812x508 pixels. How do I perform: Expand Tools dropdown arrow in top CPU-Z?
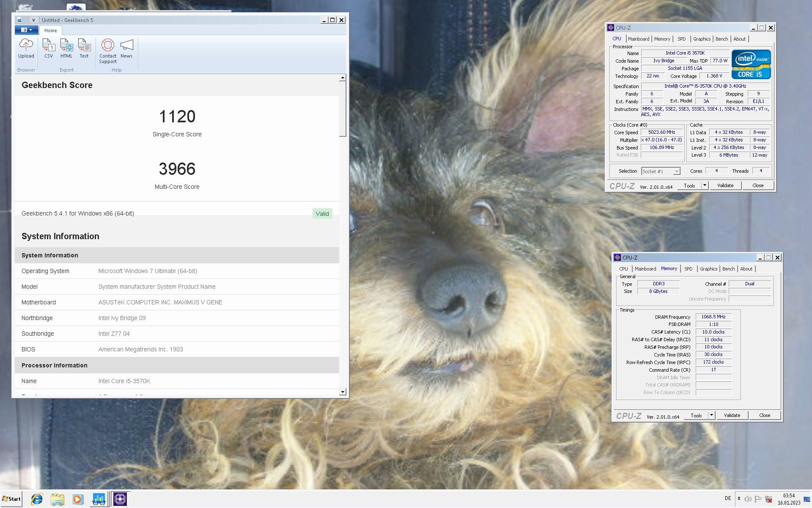point(705,186)
